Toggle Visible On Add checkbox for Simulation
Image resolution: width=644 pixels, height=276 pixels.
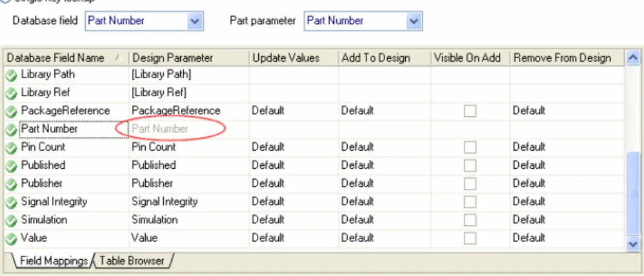click(x=470, y=220)
